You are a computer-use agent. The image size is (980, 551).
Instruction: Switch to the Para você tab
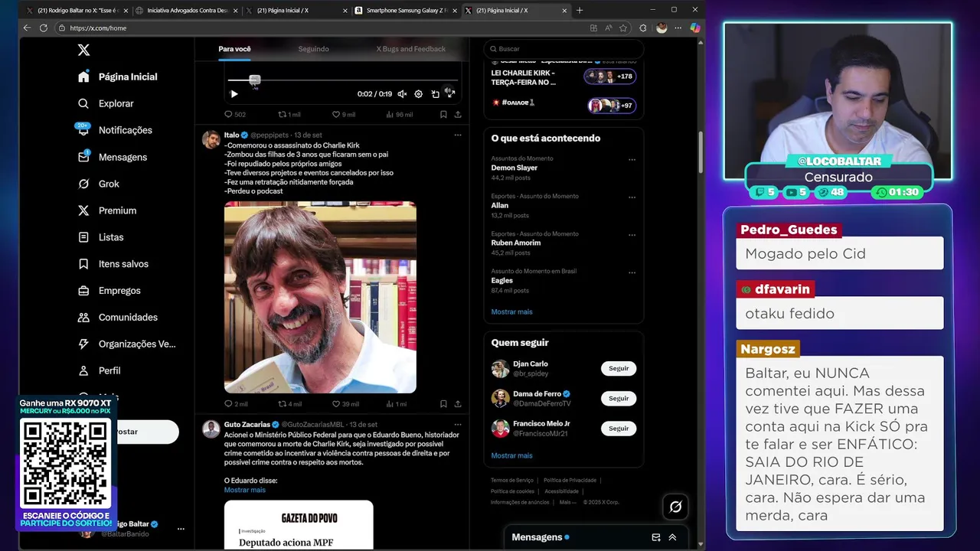tap(234, 49)
